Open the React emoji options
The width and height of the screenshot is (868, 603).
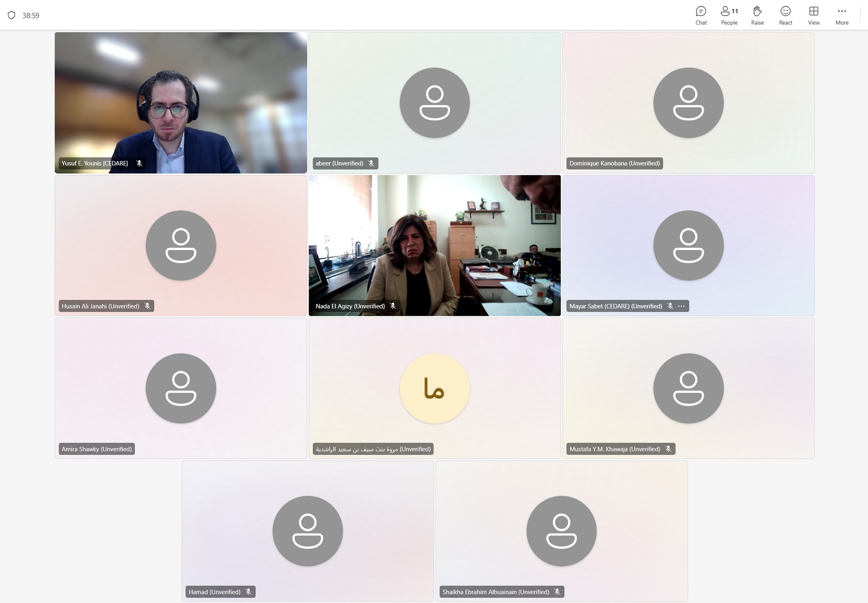[x=785, y=16]
